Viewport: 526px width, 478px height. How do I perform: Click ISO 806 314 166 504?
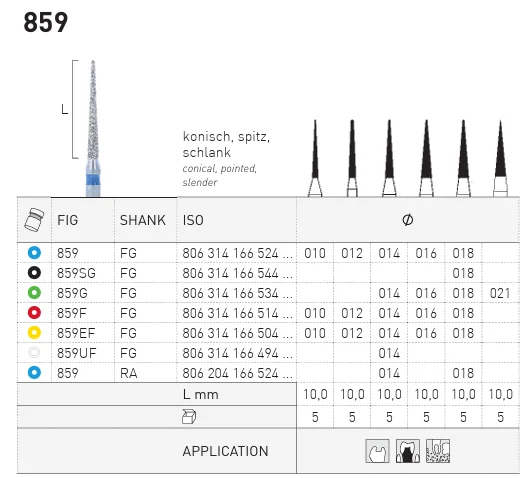(x=238, y=333)
